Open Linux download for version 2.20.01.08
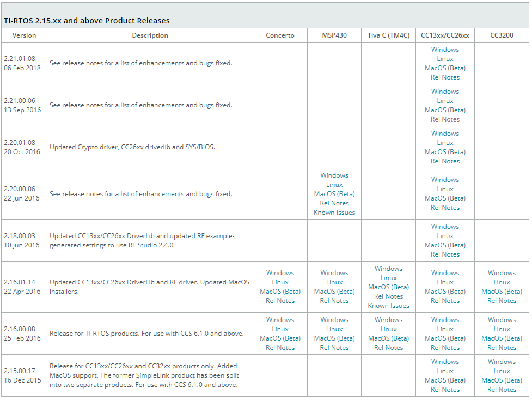532x400 pixels. point(445,143)
